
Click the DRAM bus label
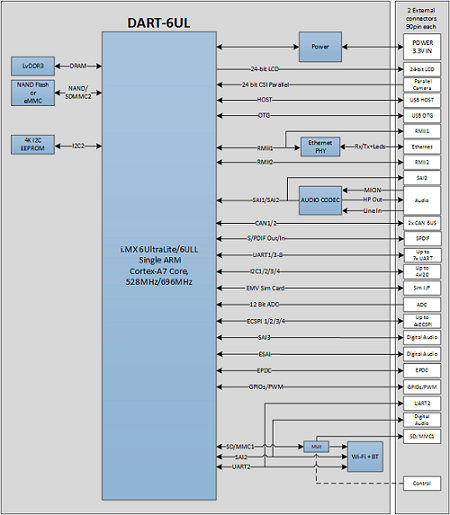78,66
